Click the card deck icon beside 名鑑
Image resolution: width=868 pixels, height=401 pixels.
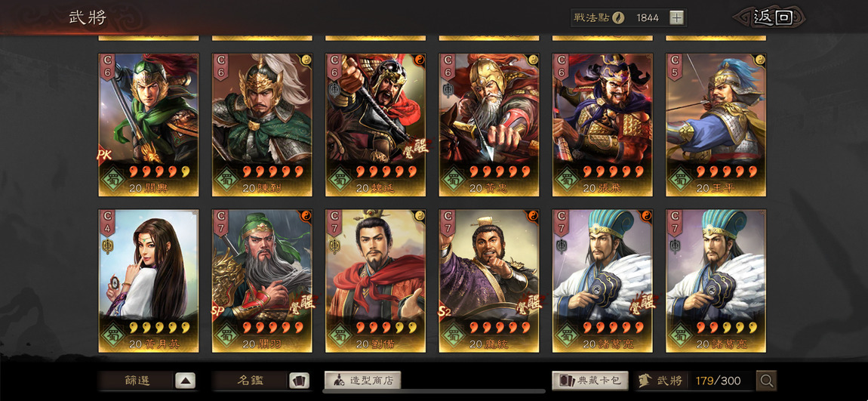(299, 381)
